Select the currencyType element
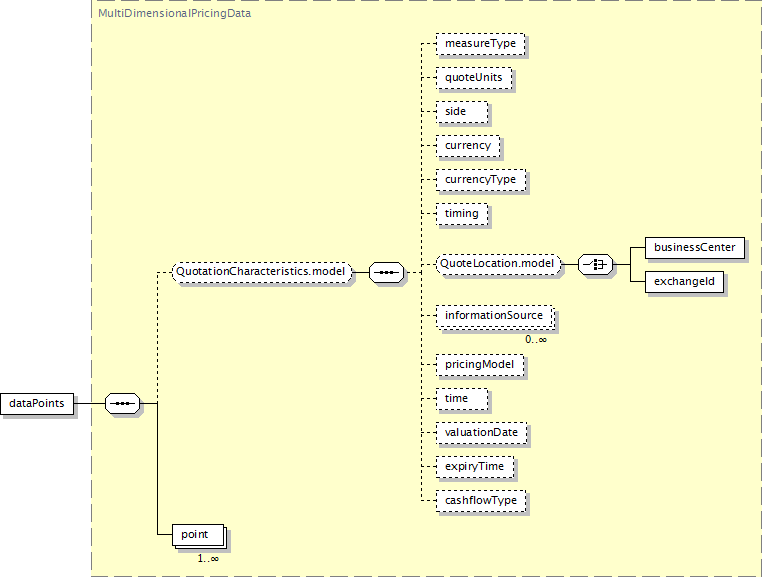This screenshot has width=762, height=577. [481, 180]
